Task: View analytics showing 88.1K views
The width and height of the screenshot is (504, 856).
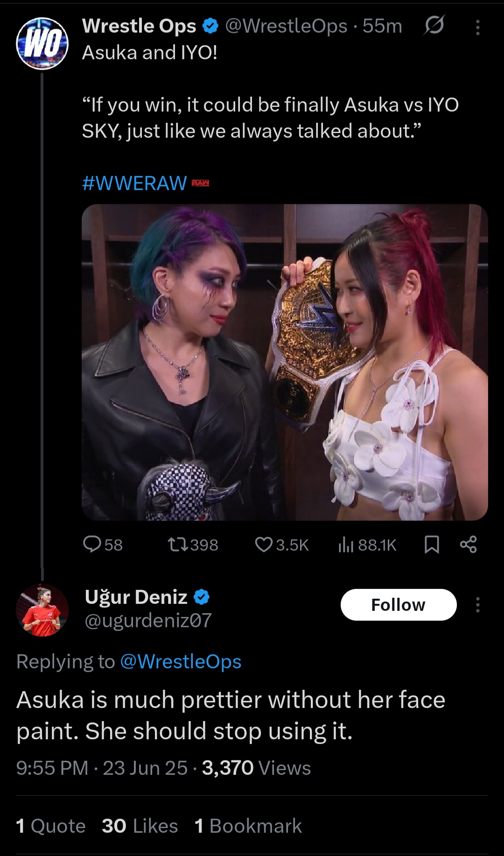Action: (x=367, y=545)
